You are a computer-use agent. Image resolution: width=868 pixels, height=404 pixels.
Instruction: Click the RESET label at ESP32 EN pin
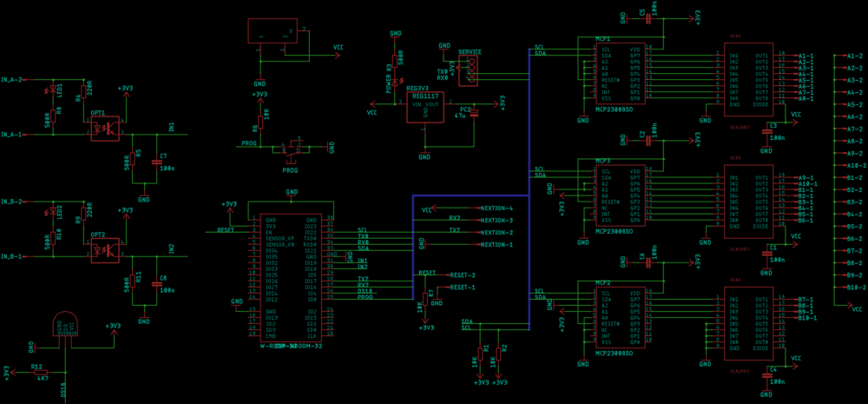click(226, 229)
